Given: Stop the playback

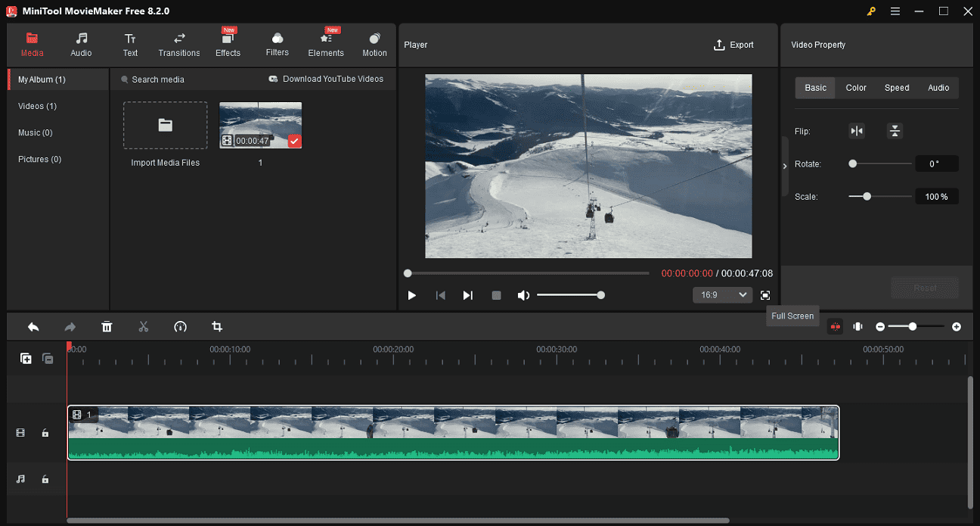Looking at the screenshot, I should [496, 295].
